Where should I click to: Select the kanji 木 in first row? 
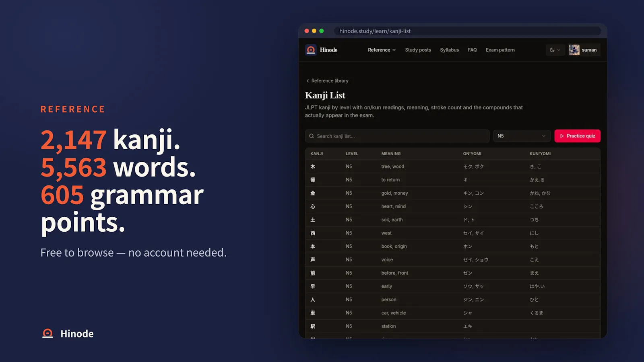313,167
